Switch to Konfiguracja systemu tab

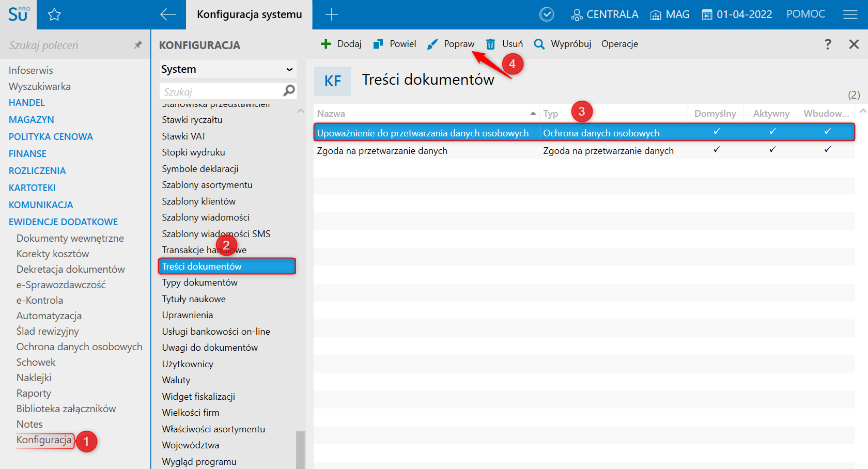click(250, 14)
